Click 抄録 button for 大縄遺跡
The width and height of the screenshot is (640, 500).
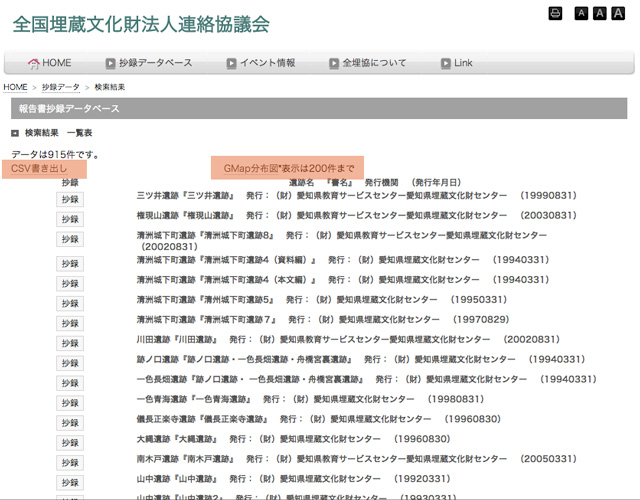point(70,443)
